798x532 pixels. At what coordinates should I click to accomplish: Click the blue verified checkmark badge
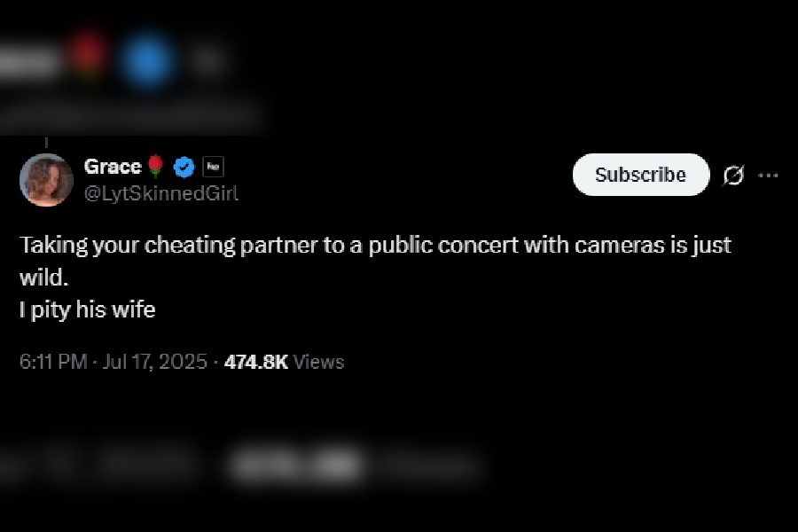point(184,167)
